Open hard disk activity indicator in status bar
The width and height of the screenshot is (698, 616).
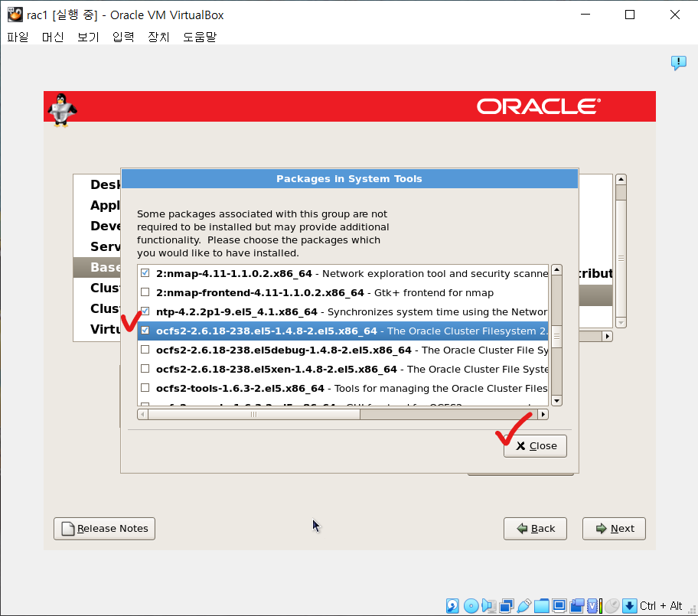pyautogui.click(x=452, y=606)
